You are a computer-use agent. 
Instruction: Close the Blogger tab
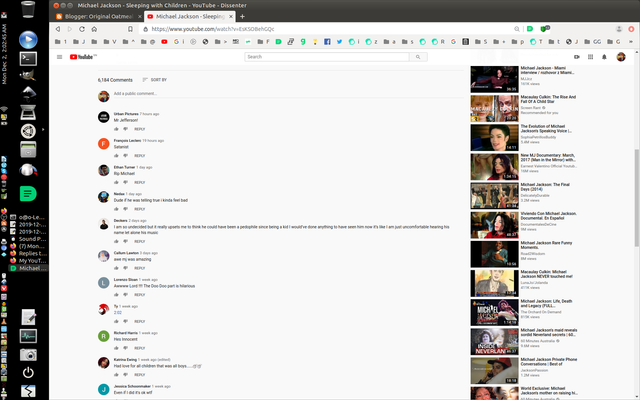coord(140,16)
